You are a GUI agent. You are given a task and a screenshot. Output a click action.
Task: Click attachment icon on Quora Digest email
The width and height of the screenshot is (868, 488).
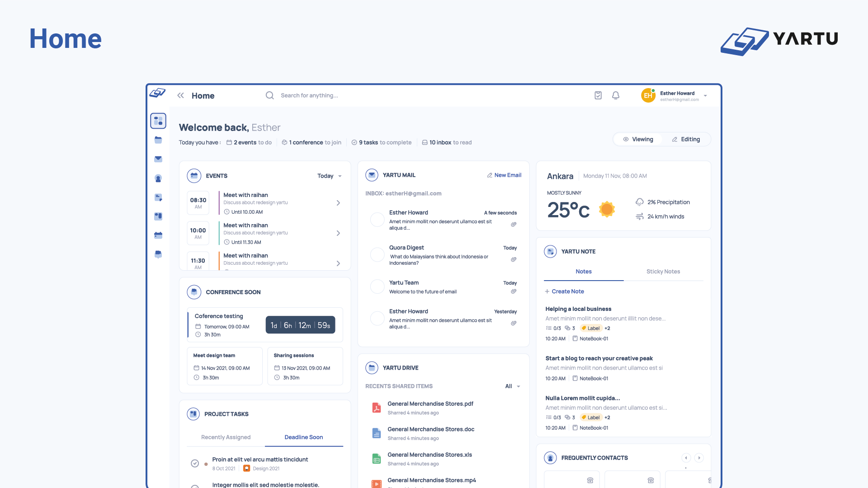click(514, 259)
